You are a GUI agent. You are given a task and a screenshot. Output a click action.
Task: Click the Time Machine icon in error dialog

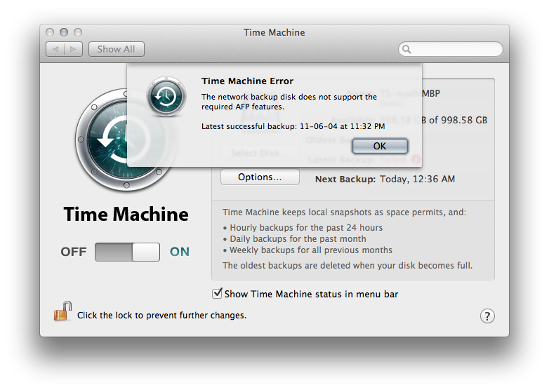click(166, 97)
